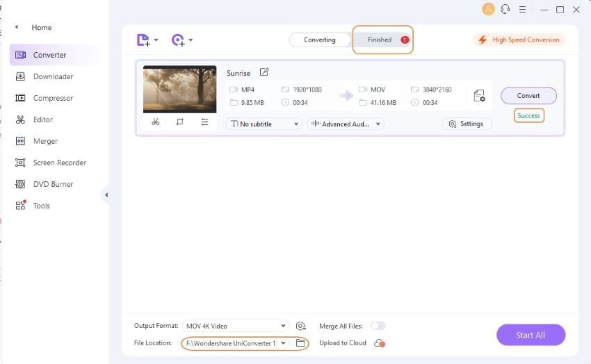Open the Compressor tool
This screenshot has height=364, width=591.
(x=53, y=98)
